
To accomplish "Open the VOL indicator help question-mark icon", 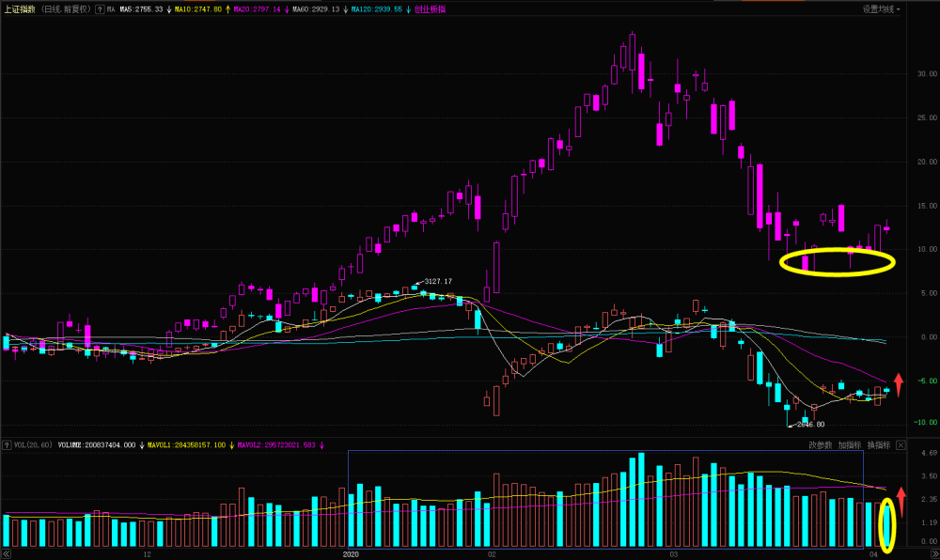I will pyautogui.click(x=7, y=445).
